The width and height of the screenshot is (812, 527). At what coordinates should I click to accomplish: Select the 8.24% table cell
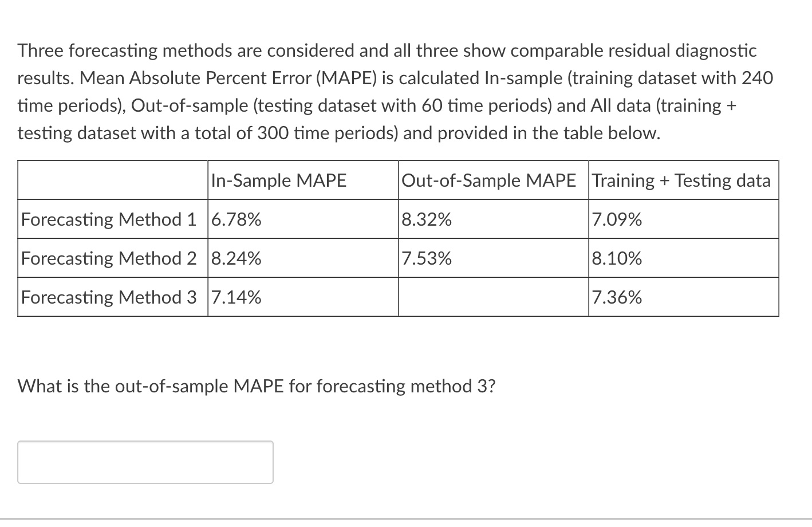click(236, 258)
